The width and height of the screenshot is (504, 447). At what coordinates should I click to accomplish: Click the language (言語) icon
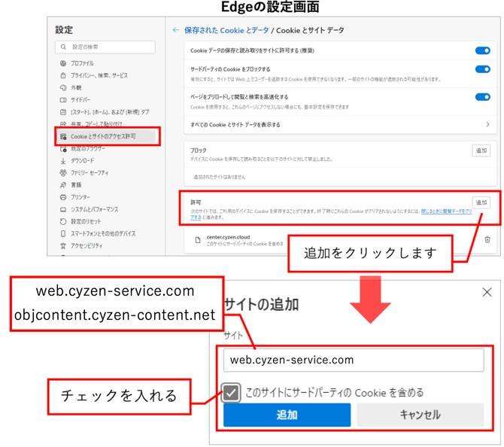coord(63,185)
